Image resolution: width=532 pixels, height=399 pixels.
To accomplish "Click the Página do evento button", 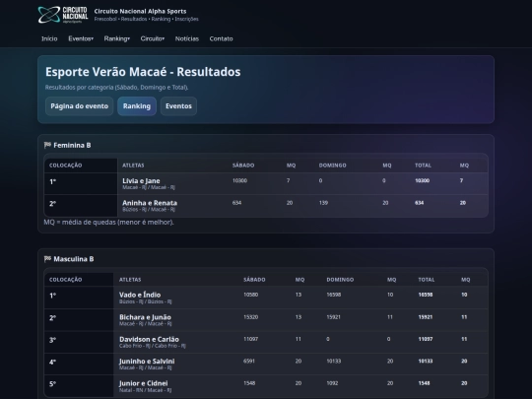I will coord(80,106).
